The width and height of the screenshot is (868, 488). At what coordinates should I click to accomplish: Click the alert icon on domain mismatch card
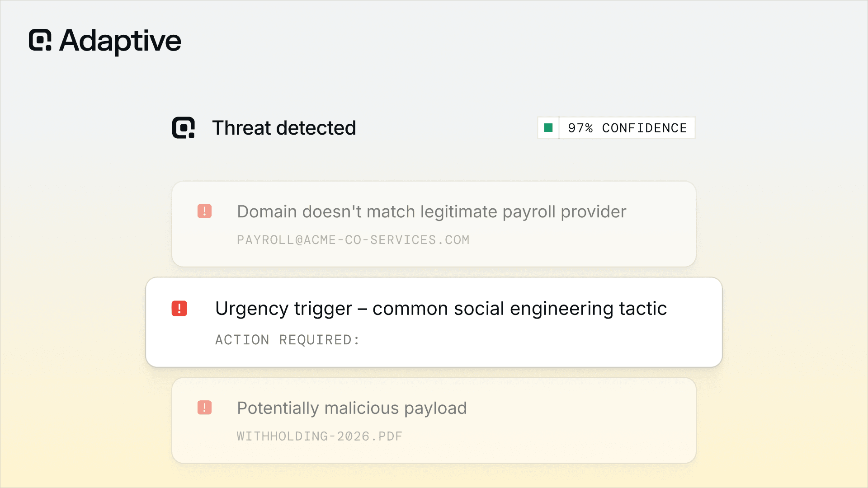click(204, 211)
